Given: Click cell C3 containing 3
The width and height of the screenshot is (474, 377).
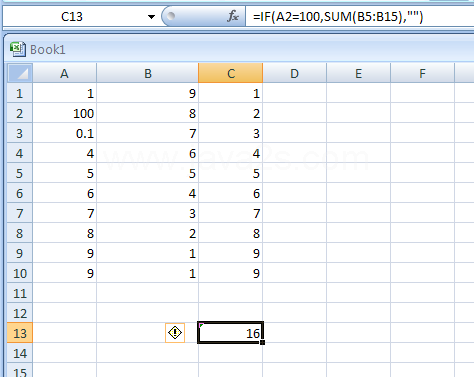Looking at the screenshot, I should [231, 133].
